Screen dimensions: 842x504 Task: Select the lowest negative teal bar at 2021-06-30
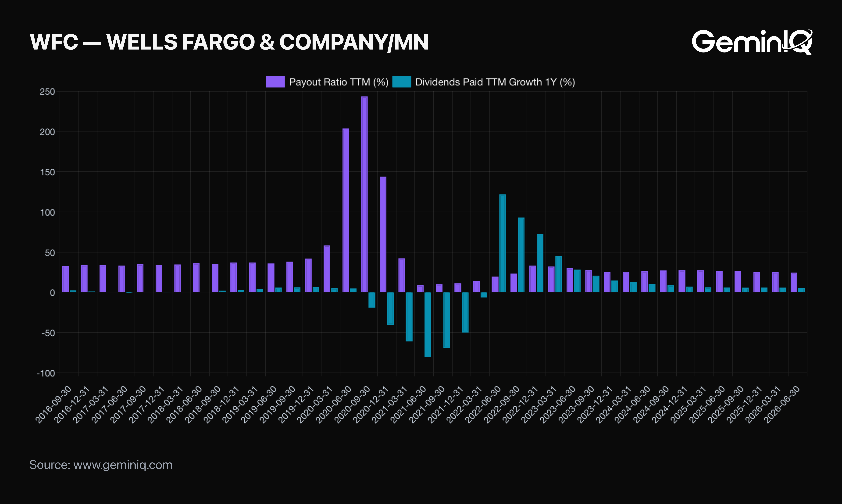point(428,325)
